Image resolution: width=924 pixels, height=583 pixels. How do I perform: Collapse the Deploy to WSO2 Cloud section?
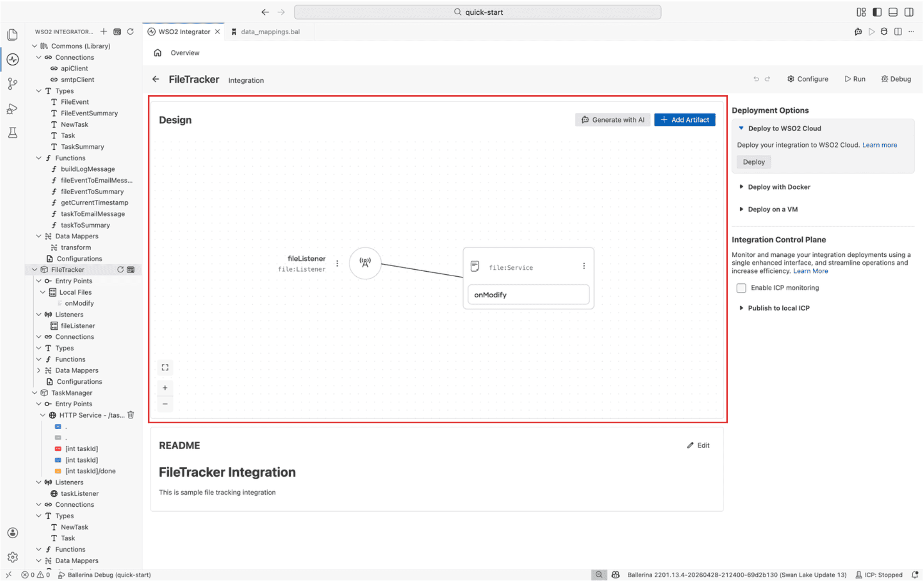tap(741, 128)
